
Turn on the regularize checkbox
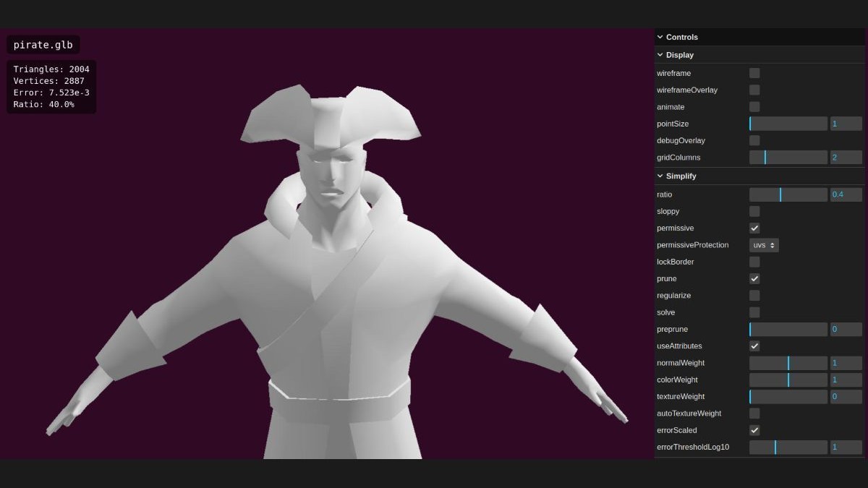click(x=754, y=296)
